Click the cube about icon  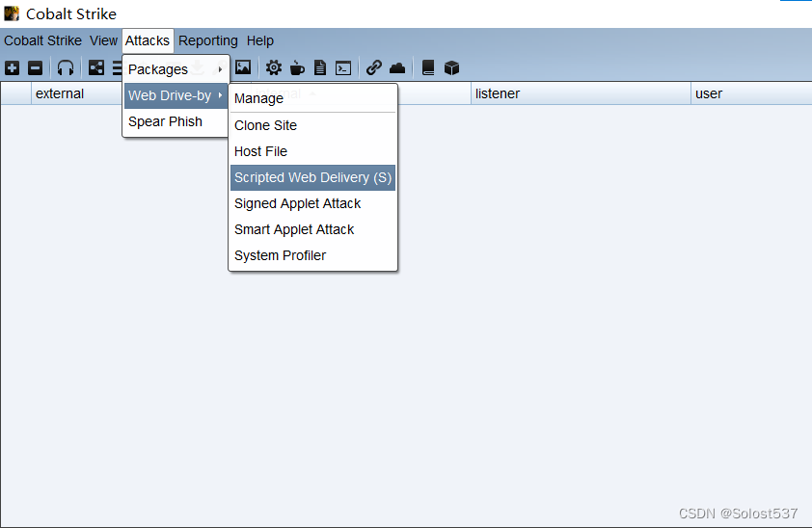coord(451,67)
